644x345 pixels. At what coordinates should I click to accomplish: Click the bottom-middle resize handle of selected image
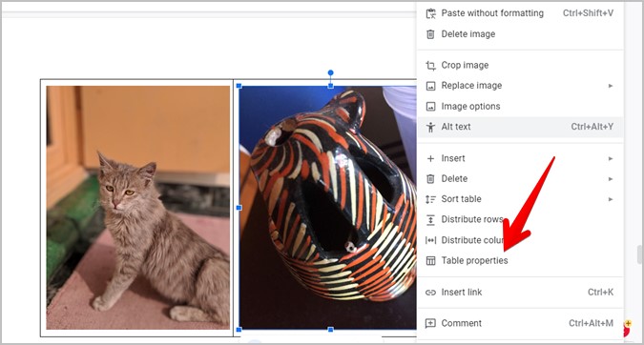331,330
